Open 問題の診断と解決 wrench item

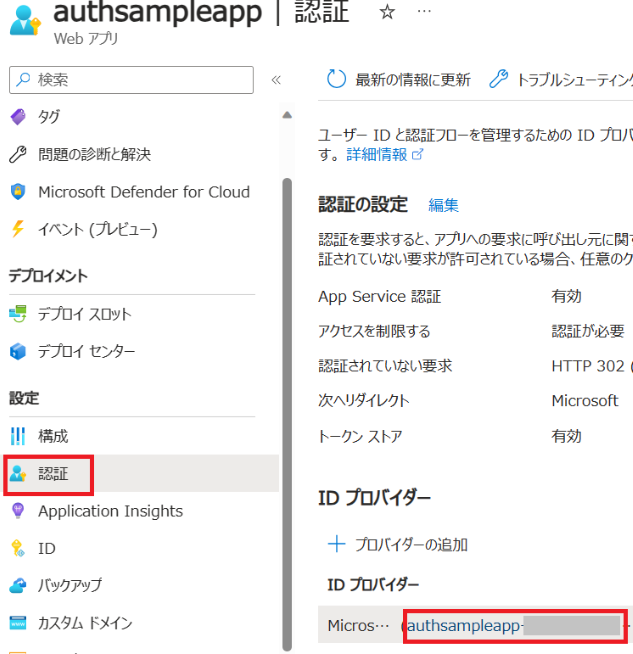pos(93,154)
